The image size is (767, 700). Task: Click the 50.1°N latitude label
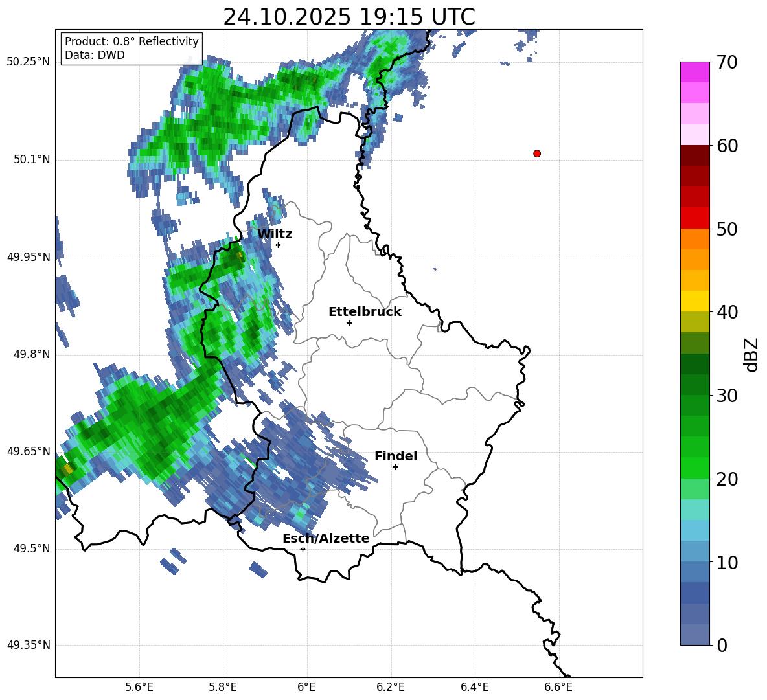pos(32,160)
